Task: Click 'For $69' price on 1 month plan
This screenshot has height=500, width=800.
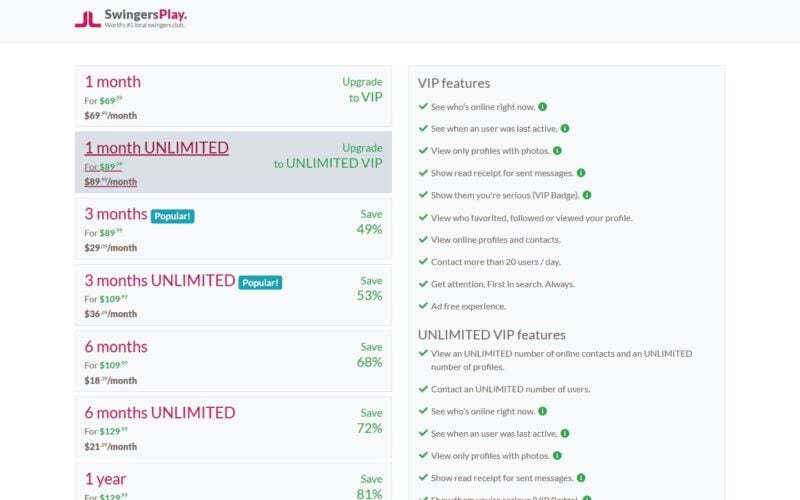Action: click(104, 101)
